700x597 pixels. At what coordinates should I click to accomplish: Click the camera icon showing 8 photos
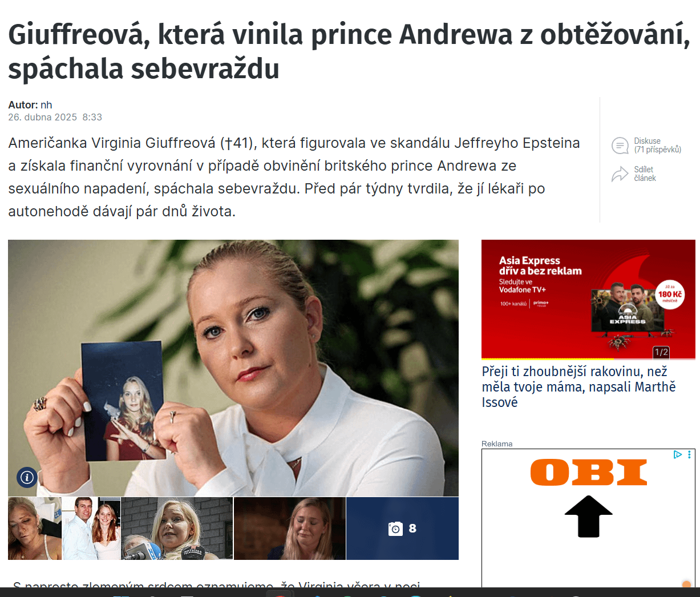pyautogui.click(x=395, y=529)
